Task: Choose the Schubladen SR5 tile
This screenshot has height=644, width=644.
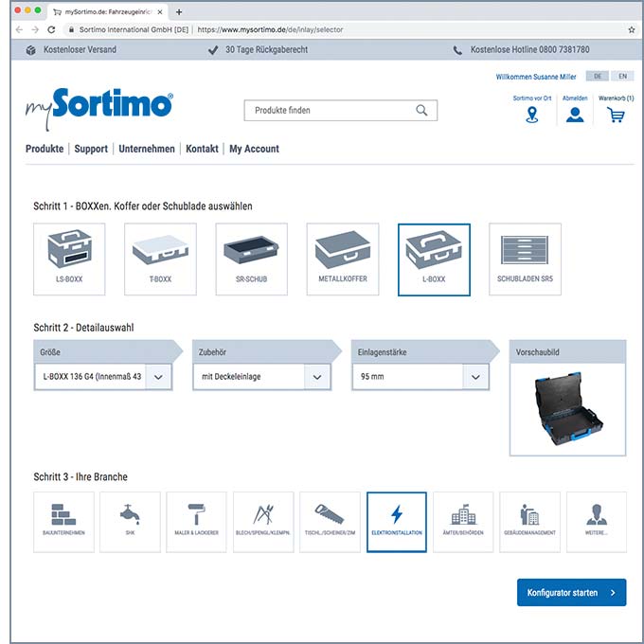Action: (x=525, y=259)
